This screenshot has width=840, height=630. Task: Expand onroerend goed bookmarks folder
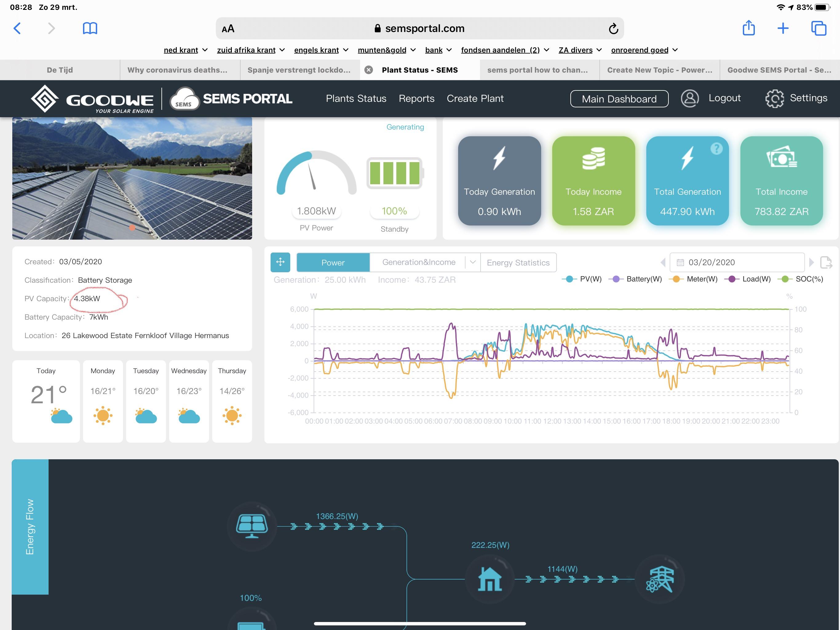tap(644, 50)
